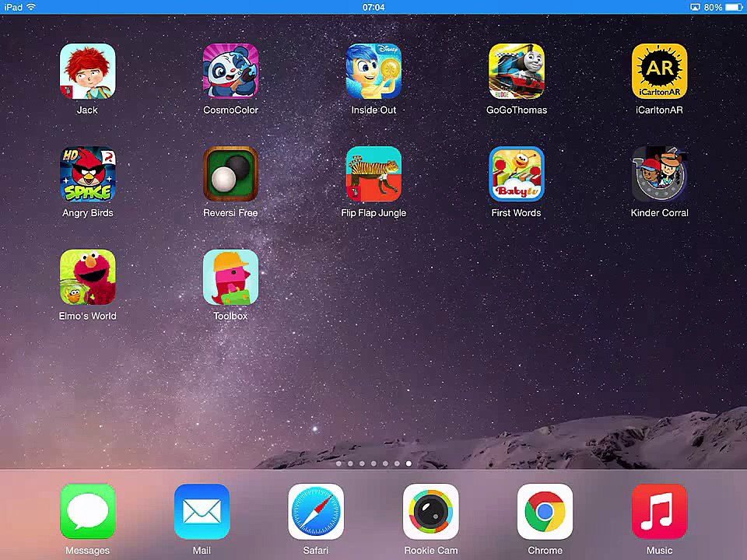Launch Safari browser from the dock
Viewport: 747px width, 560px height.
[316, 512]
